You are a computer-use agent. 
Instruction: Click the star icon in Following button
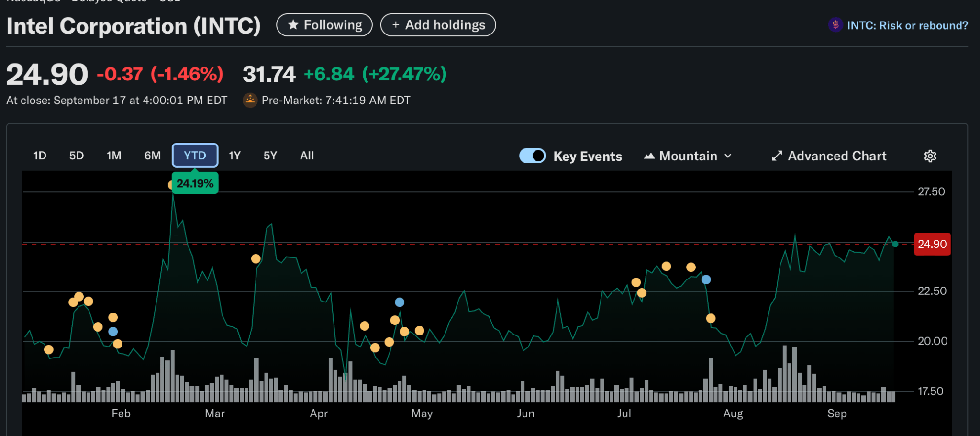pos(293,25)
